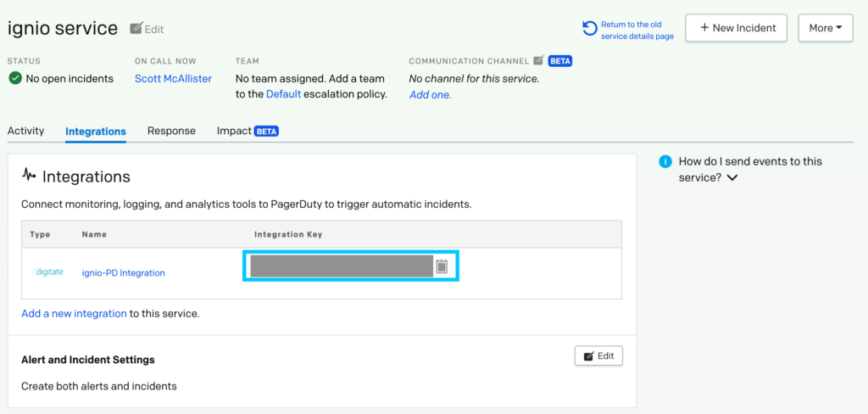Click the green no open incidents checkmark
This screenshot has height=414, width=868.
pos(15,79)
